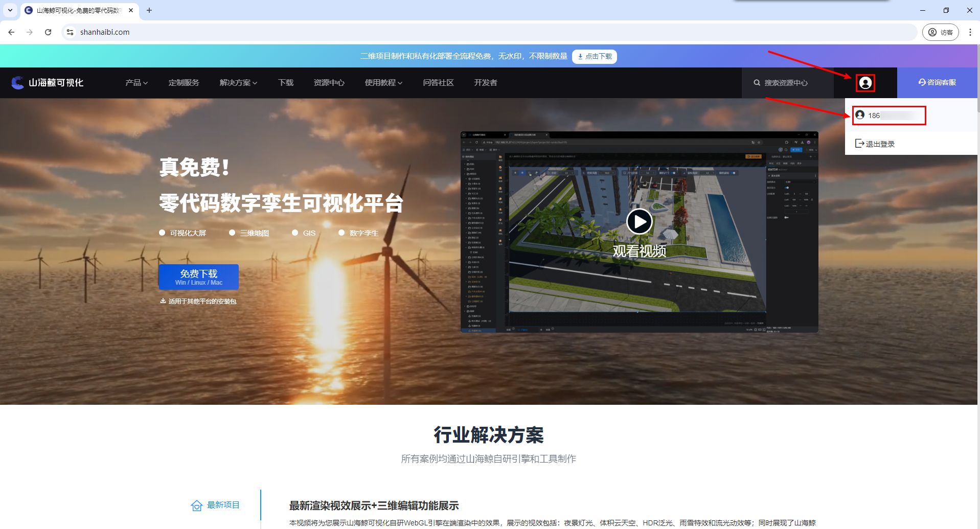
Task: Click the 可视化大屏 bullet label
Action: (x=188, y=233)
